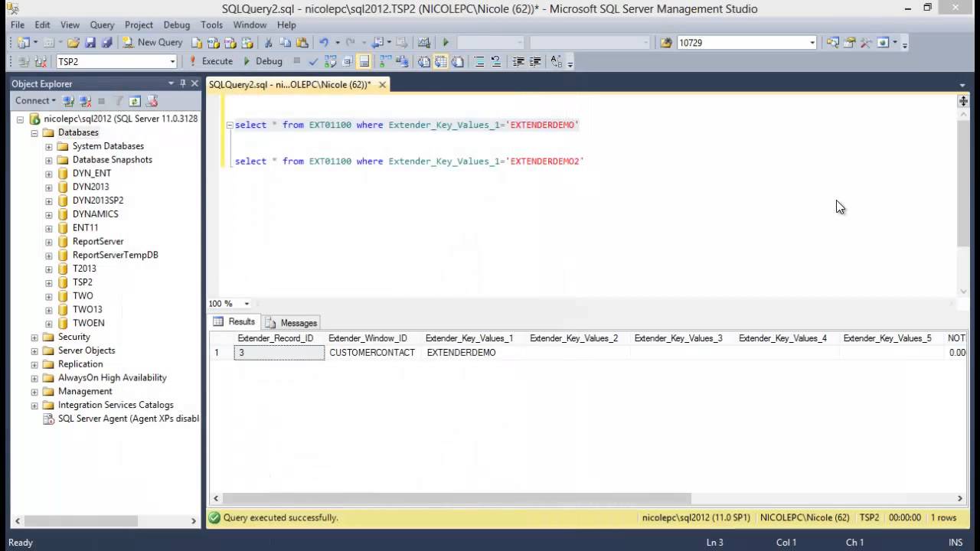Click the Object Explorer horizontal scrollbar
980x551 pixels.
click(81, 520)
